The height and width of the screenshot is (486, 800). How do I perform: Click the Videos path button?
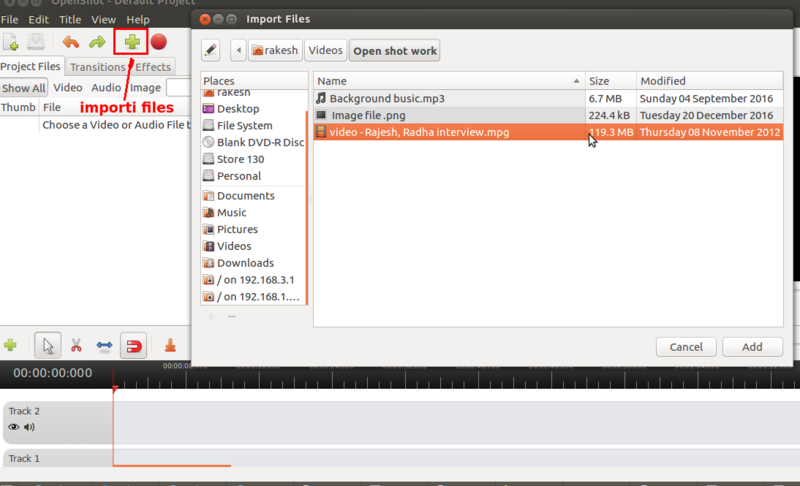click(x=326, y=50)
